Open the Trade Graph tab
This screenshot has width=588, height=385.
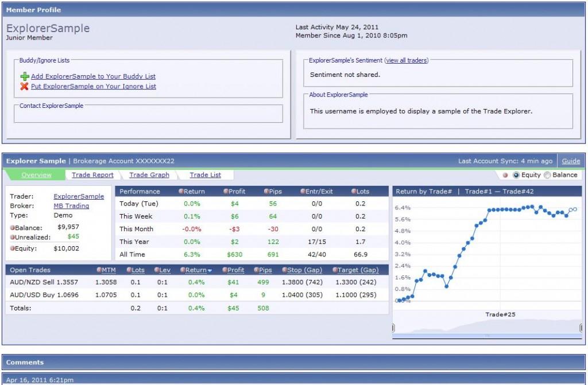149,175
